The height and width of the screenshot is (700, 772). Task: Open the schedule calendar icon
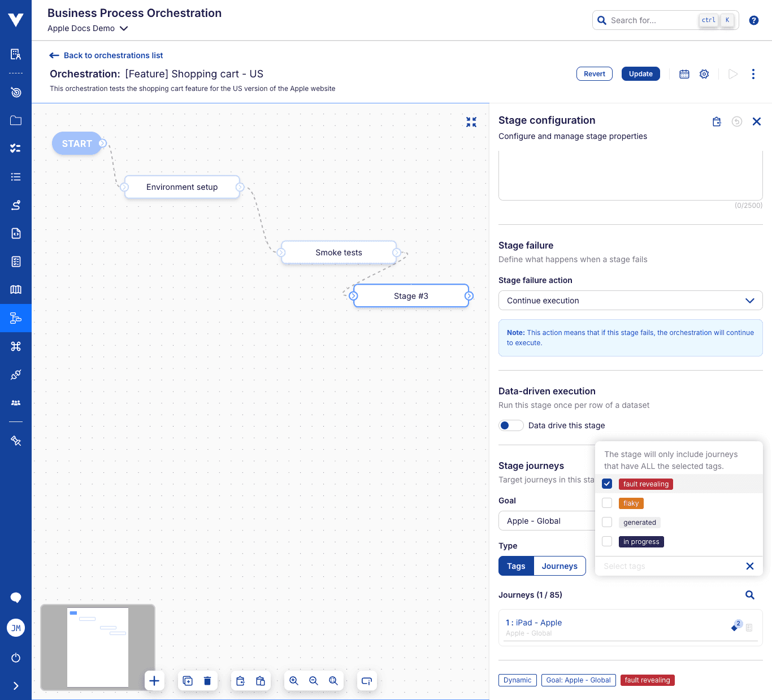point(684,74)
